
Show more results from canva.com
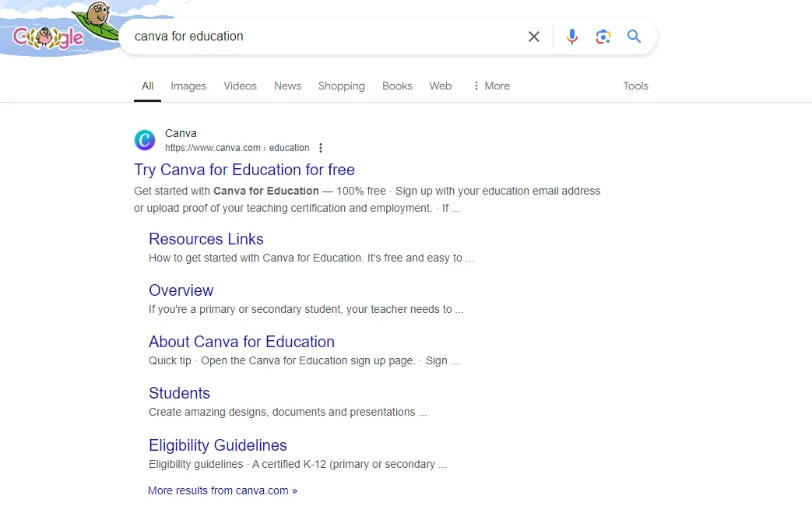point(223,490)
